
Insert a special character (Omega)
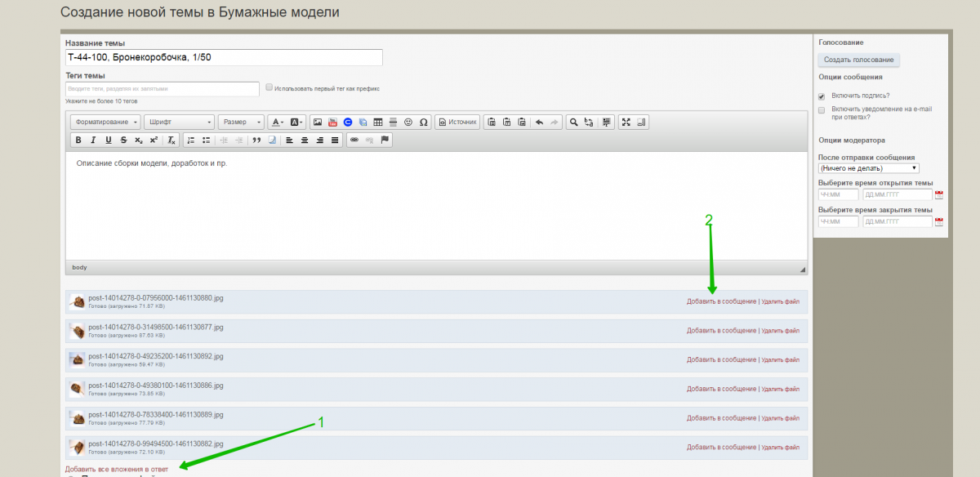(x=423, y=122)
